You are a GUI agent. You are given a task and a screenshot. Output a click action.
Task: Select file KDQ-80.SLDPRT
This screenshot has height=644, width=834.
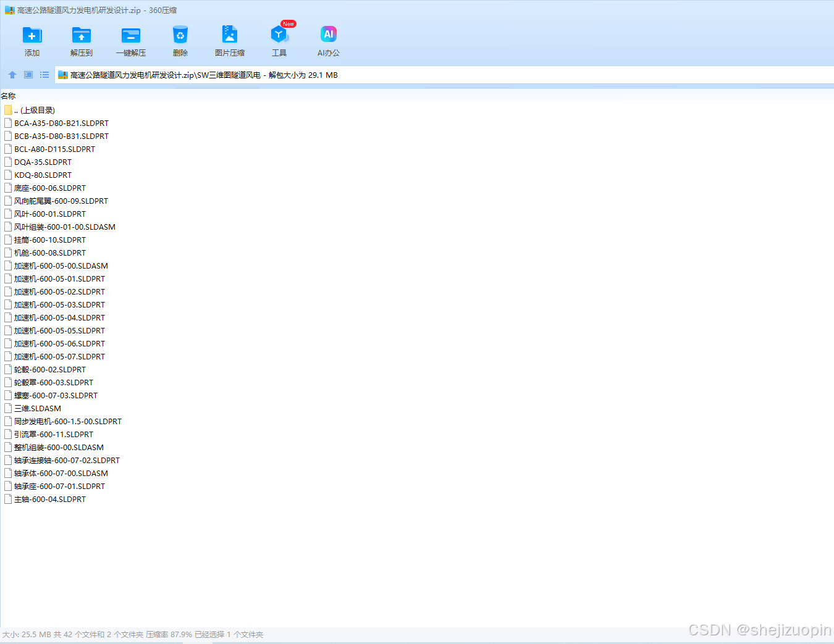(38, 175)
